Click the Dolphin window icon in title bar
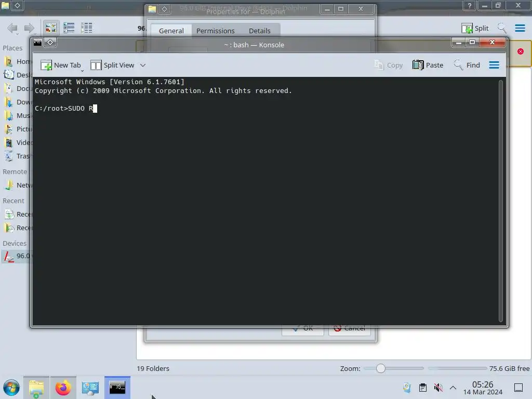 (5, 5)
